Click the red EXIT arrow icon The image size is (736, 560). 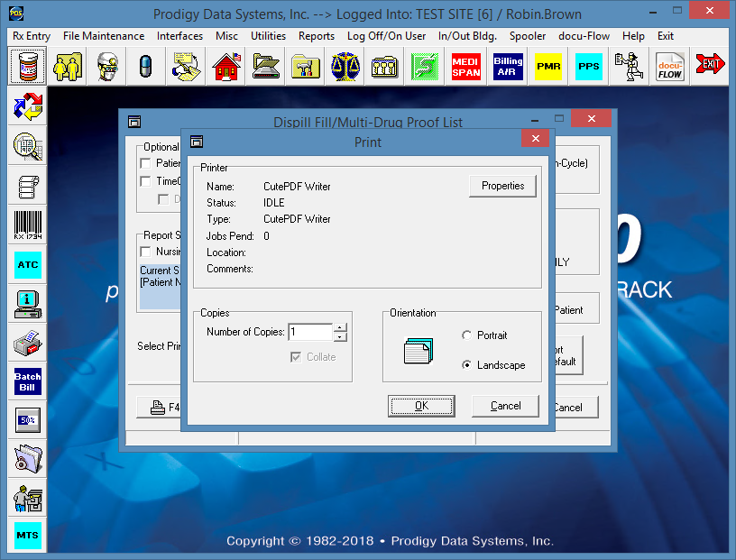pyautogui.click(x=711, y=67)
